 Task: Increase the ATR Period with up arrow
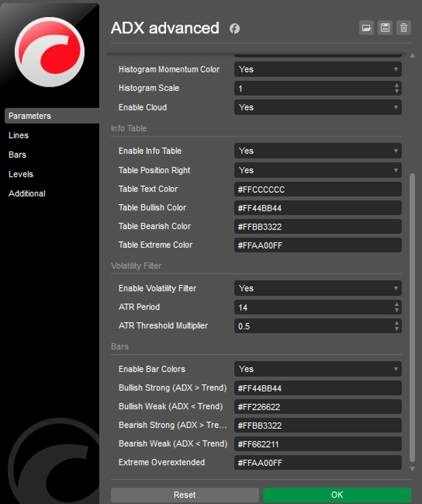[x=397, y=304]
